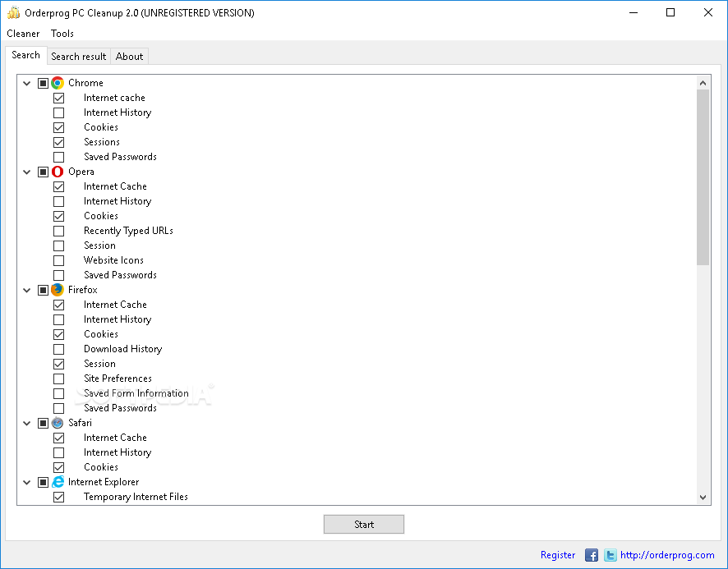This screenshot has height=569, width=728.
Task: Collapse the Firefox tree node
Action: click(x=27, y=291)
